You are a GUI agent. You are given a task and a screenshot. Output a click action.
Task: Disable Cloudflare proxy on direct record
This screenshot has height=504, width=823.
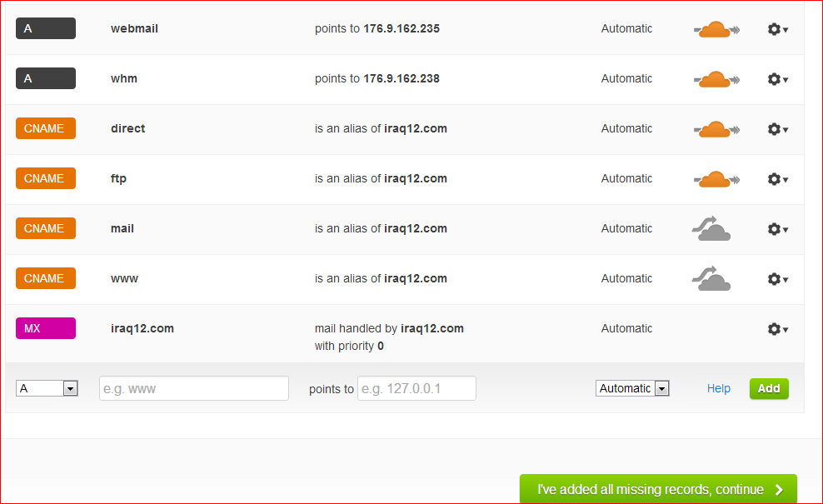(716, 130)
